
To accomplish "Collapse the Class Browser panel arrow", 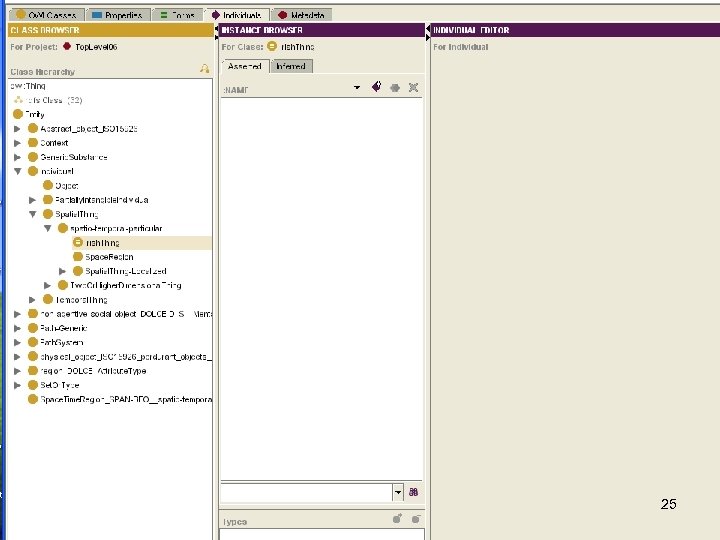I will tap(217, 29).
